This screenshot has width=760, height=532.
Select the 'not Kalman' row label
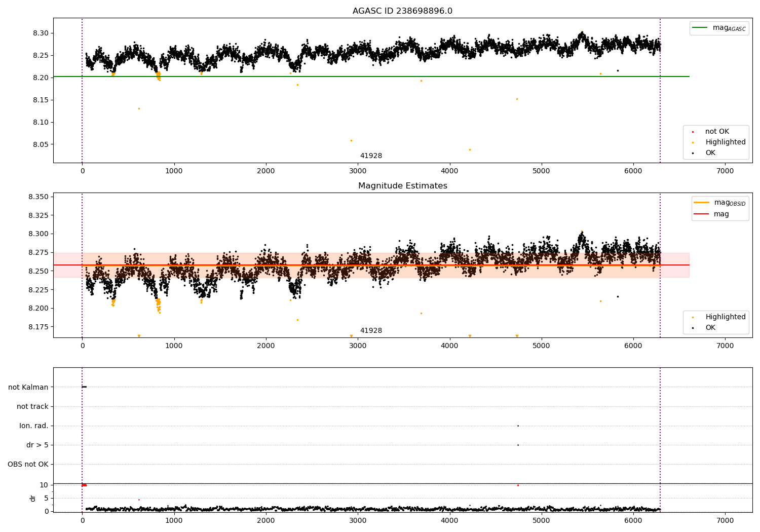28,387
